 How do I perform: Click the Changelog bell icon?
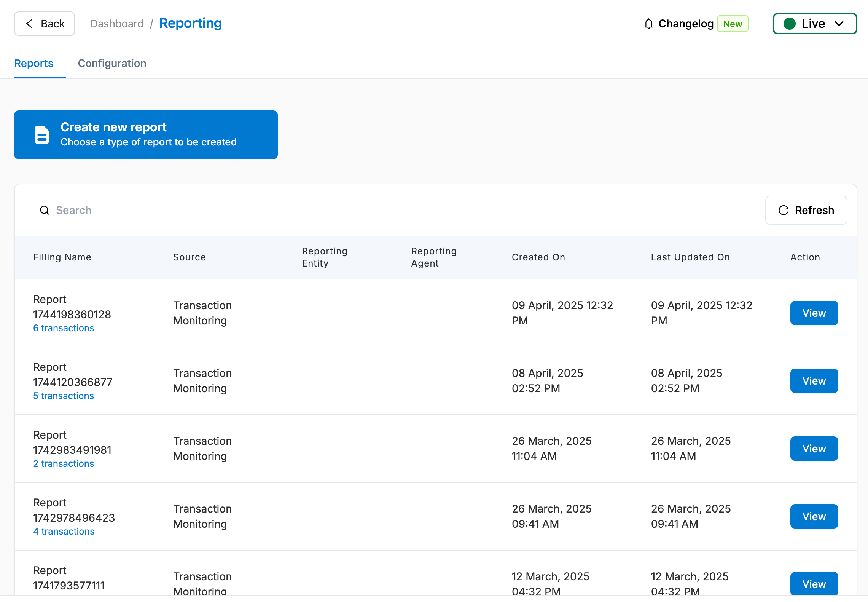tap(648, 24)
